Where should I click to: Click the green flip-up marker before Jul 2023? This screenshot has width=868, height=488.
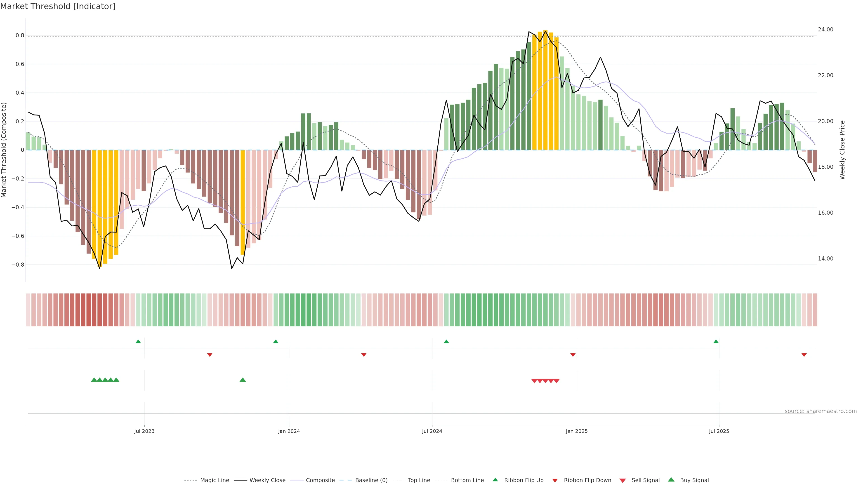click(x=138, y=342)
